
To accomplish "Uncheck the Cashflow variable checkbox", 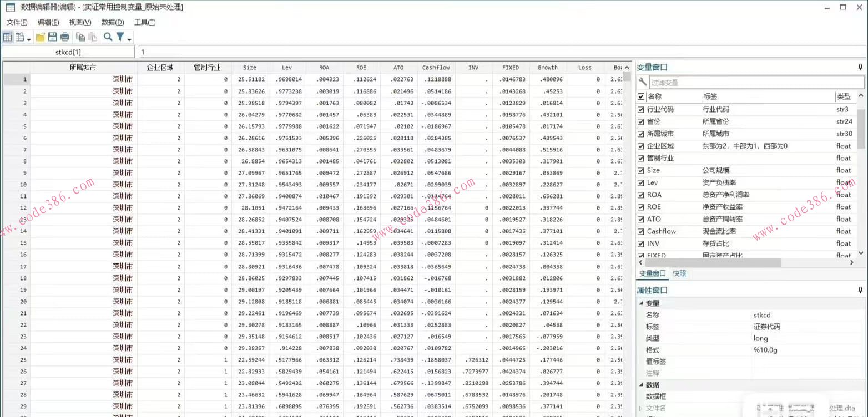I will 641,231.
